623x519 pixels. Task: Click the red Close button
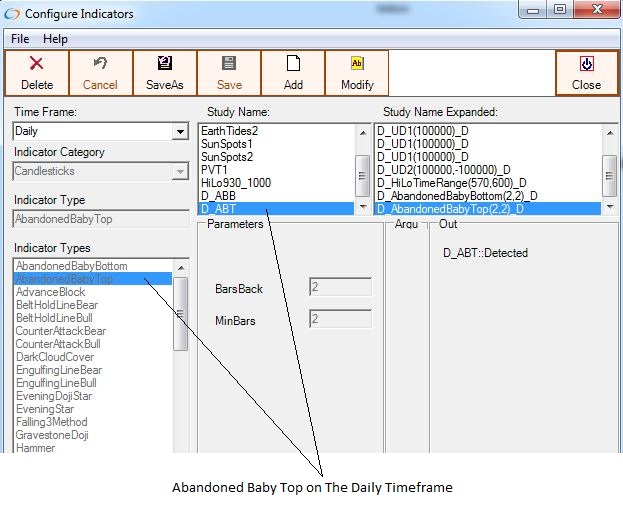[586, 72]
